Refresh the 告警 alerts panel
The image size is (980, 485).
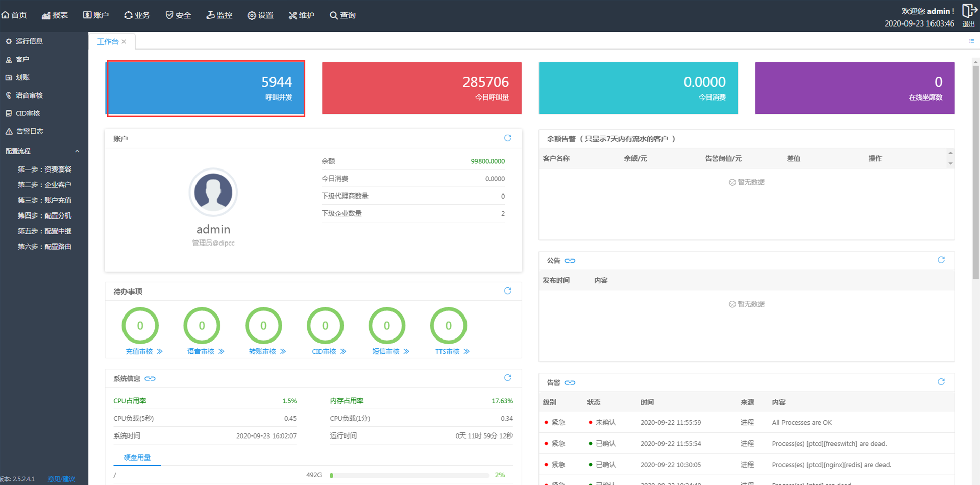click(941, 382)
